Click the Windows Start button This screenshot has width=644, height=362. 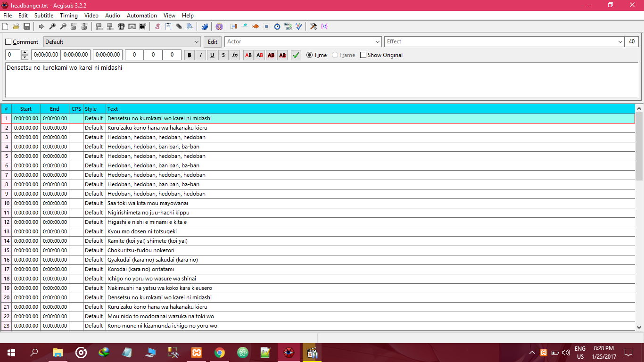click(x=11, y=353)
